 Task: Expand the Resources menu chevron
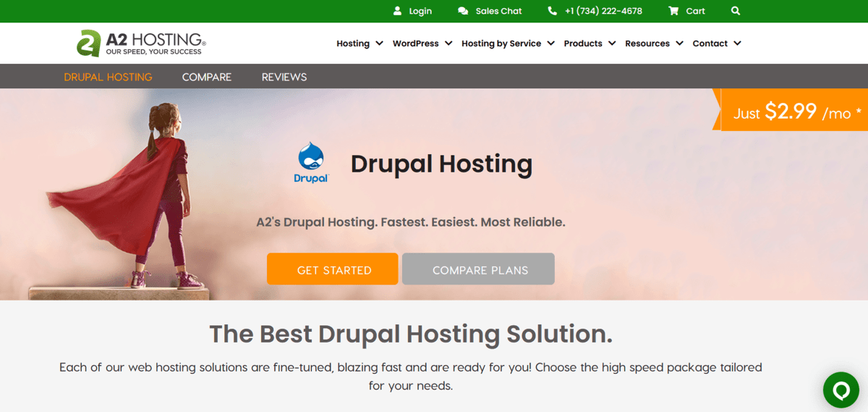pyautogui.click(x=679, y=43)
